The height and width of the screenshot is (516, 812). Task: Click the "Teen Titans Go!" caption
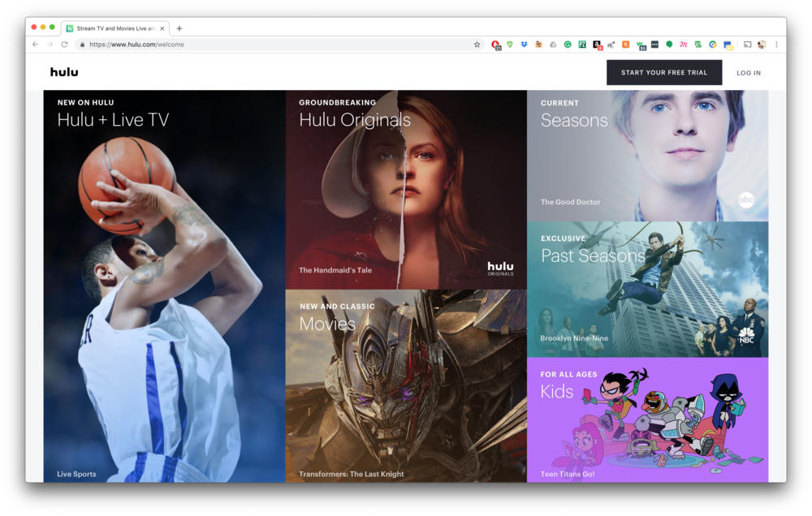point(568,474)
